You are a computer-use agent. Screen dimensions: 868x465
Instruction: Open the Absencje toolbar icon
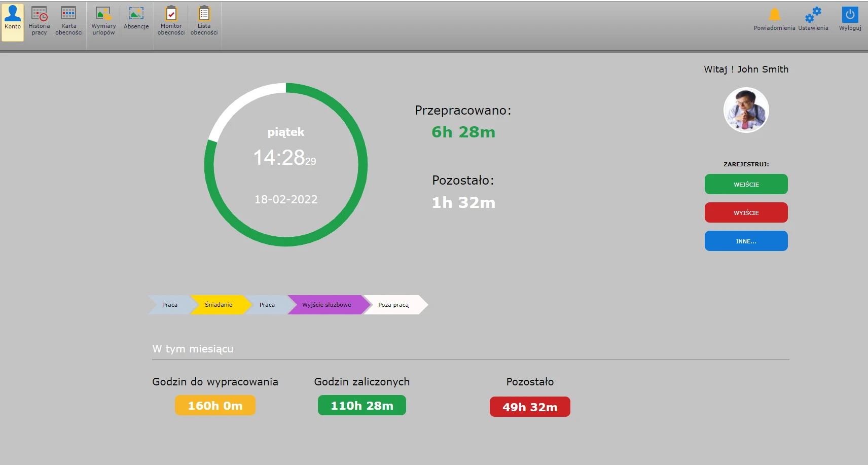pos(136,14)
